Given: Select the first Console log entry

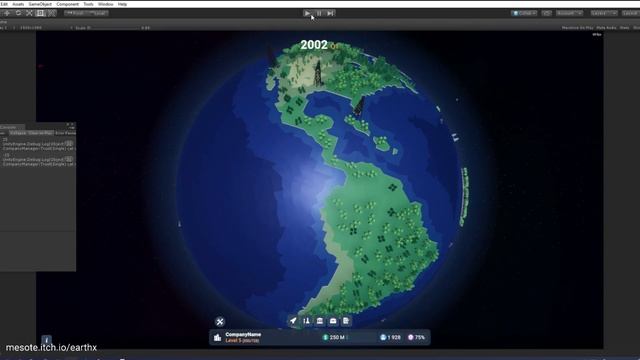Looking at the screenshot, I should [38, 144].
